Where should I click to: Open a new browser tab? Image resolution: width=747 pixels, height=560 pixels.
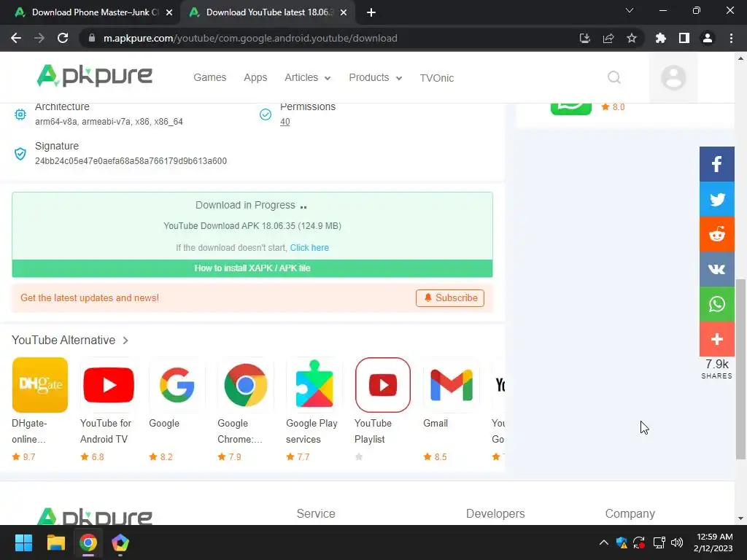(x=371, y=12)
